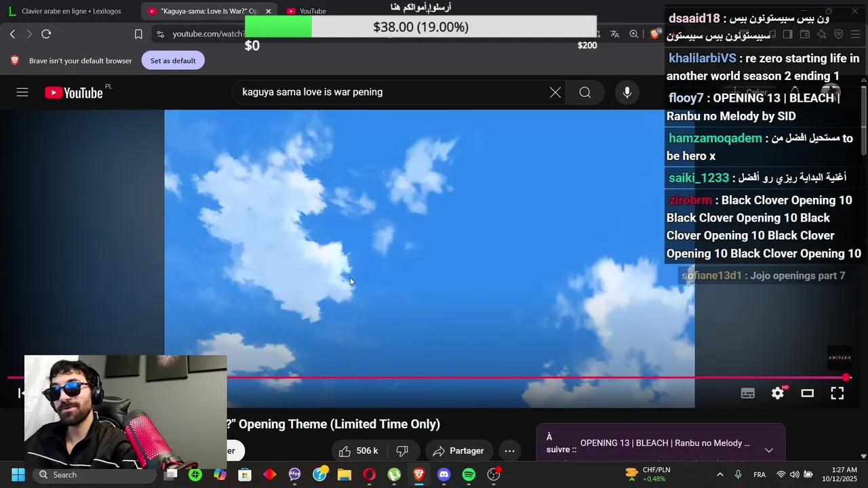The image size is (868, 488).
Task: Open Windows Start menu
Action: coord(18,474)
